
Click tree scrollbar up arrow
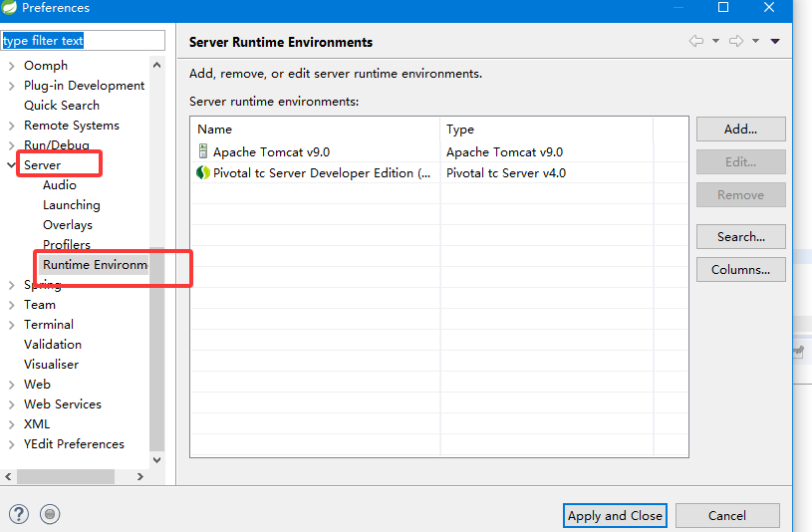point(156,66)
